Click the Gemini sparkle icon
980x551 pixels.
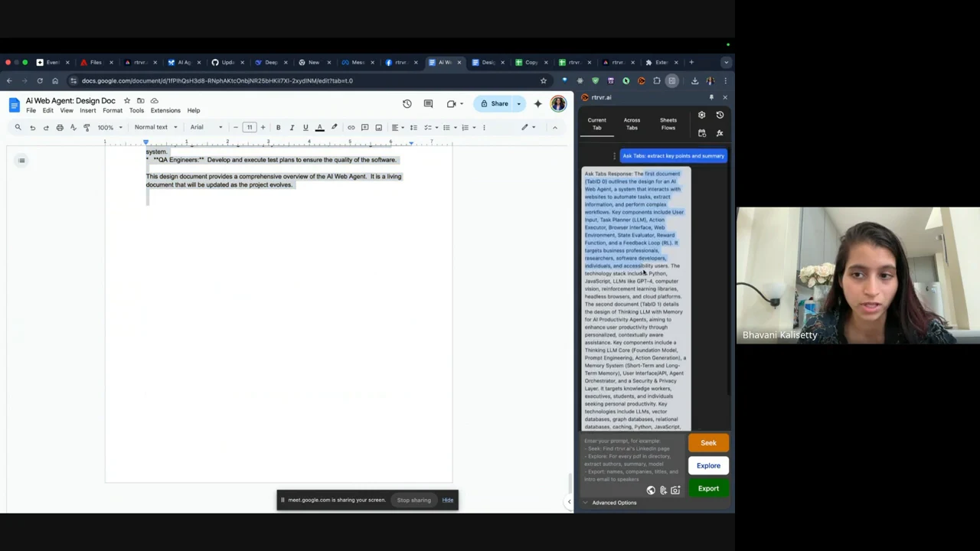(537, 104)
